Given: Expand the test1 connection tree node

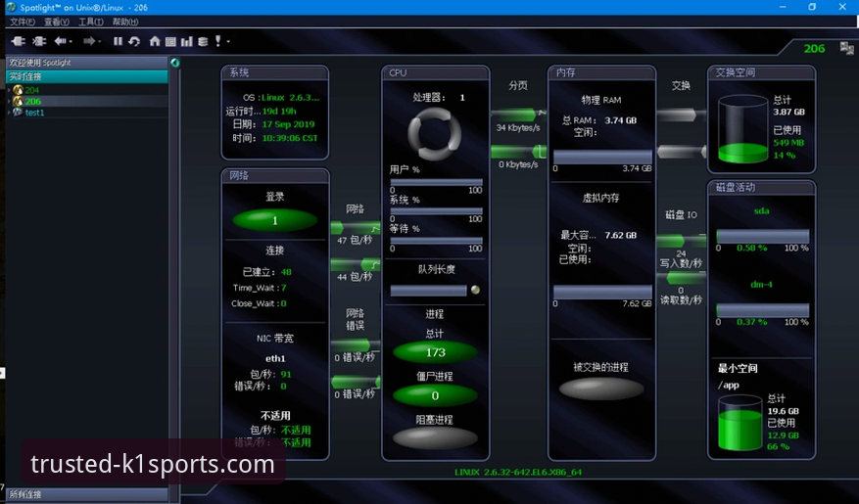Looking at the screenshot, I should click(x=8, y=113).
